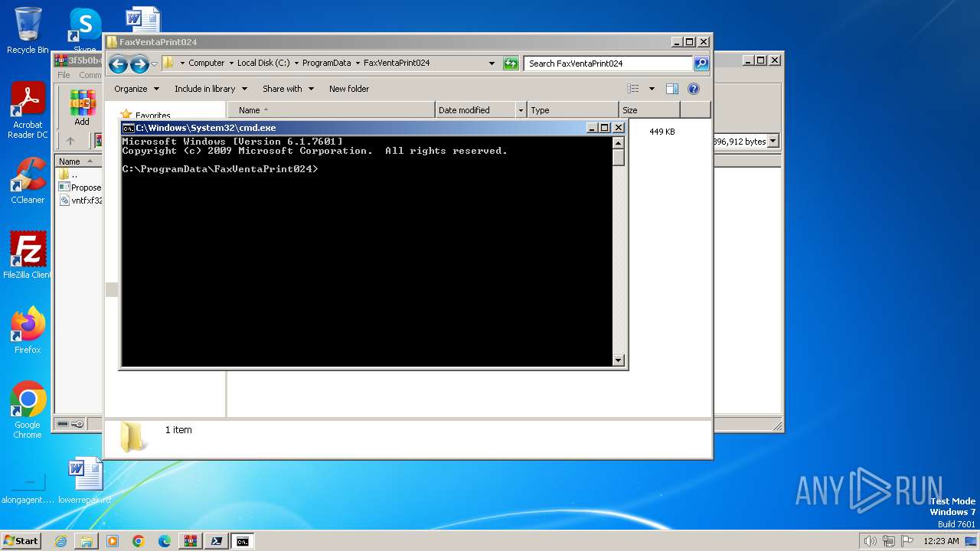Open the File menu in WinRAR window
The height and width of the screenshot is (551, 980).
(64, 75)
